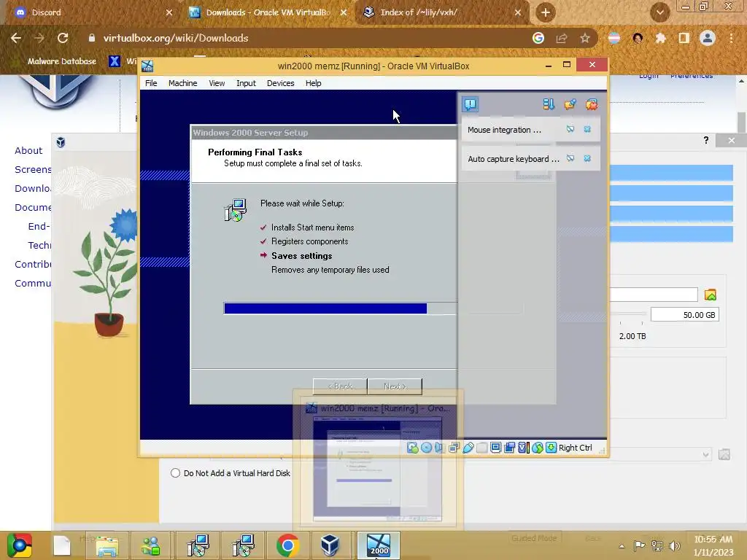Open the View menu
This screenshot has width=747, height=560.
[x=217, y=83]
